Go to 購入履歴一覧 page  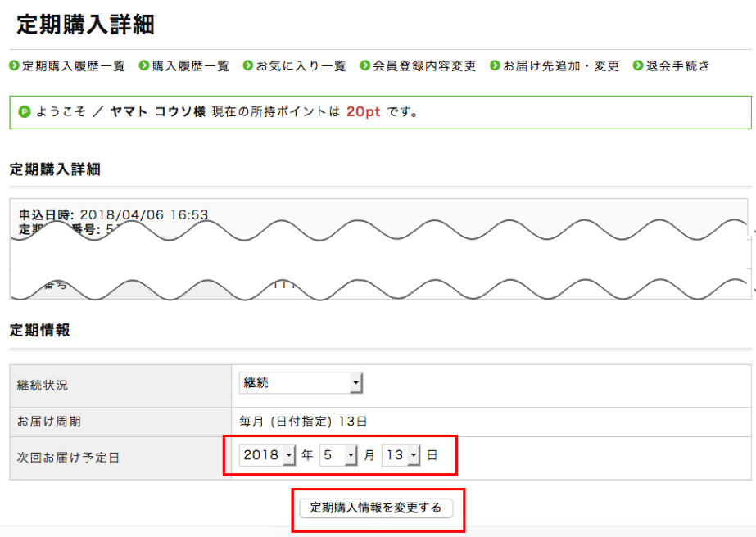coord(190,65)
